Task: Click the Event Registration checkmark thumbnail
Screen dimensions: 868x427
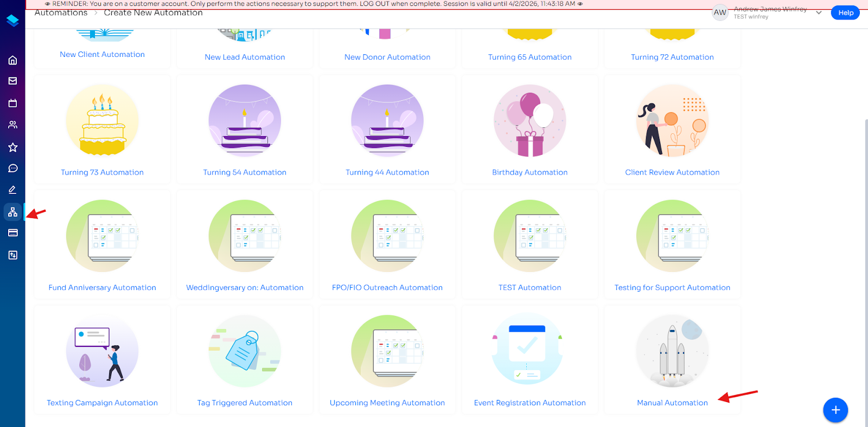Action: [x=527, y=350]
